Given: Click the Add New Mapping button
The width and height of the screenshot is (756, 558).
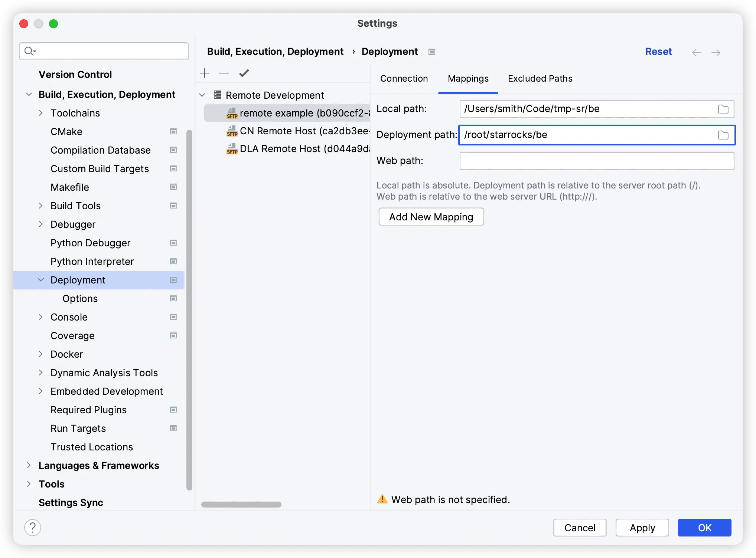Looking at the screenshot, I should (431, 217).
